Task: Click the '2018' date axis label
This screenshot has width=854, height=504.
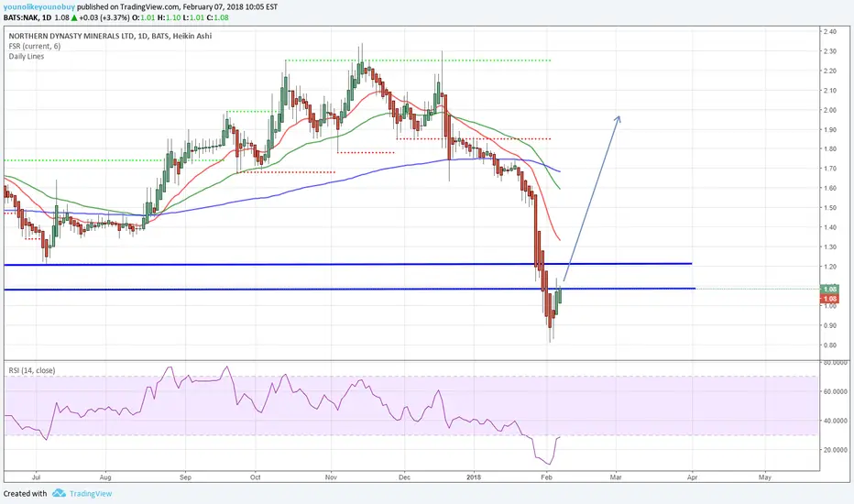Action: point(475,477)
